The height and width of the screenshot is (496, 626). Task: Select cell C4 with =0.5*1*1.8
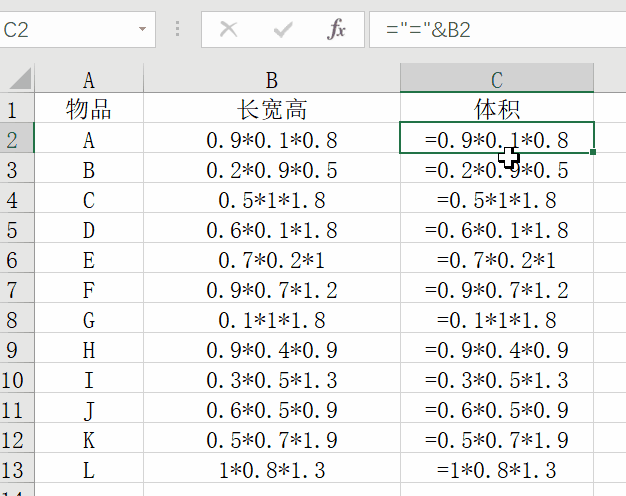point(497,198)
